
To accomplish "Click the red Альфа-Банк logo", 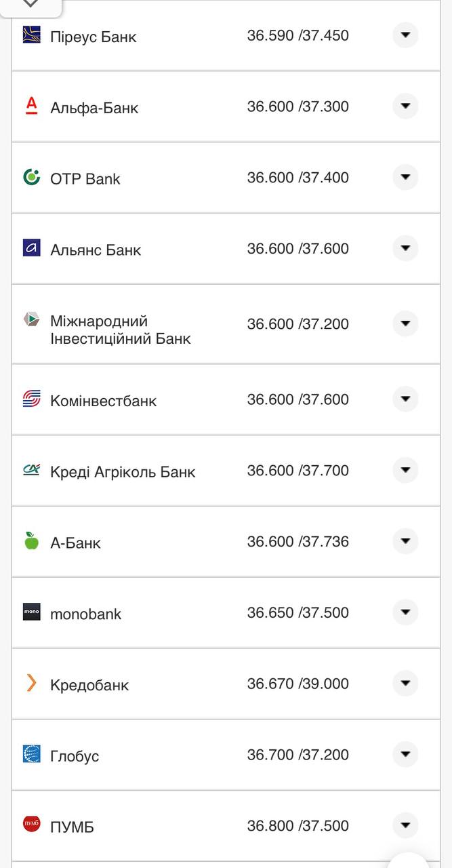I will click(32, 105).
